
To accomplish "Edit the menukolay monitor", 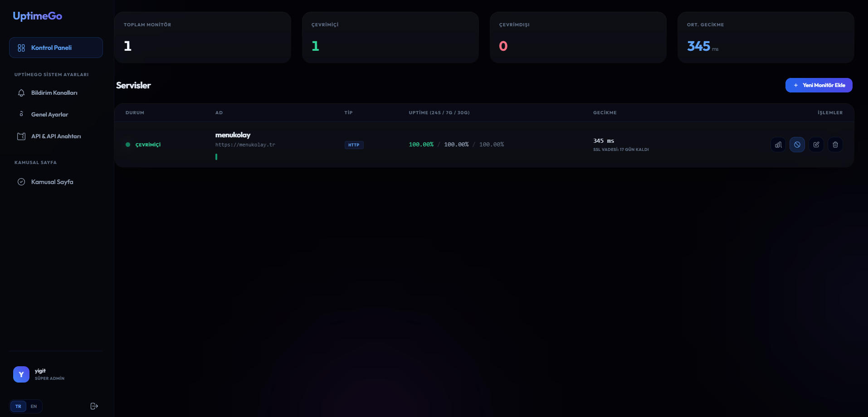I will [816, 145].
